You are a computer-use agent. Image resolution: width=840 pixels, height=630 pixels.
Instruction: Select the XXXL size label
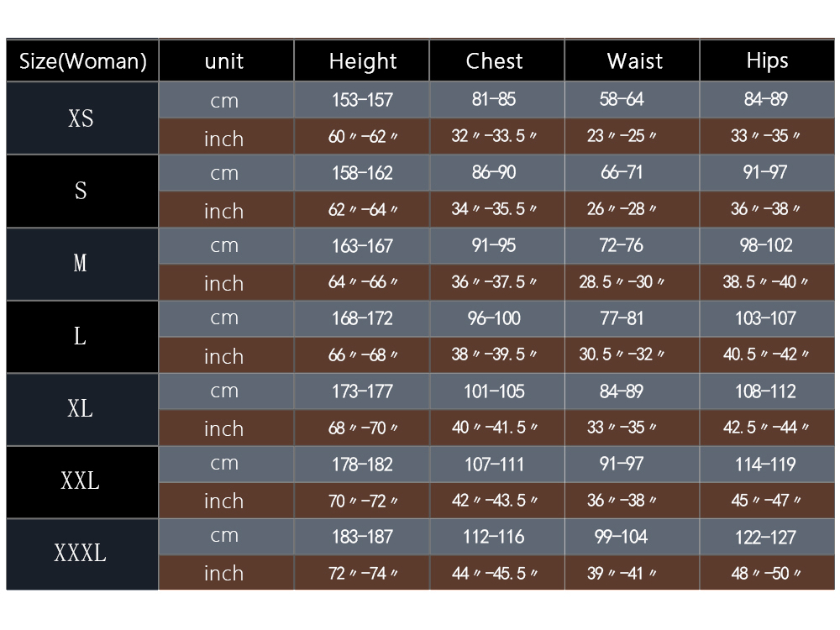[81, 554]
